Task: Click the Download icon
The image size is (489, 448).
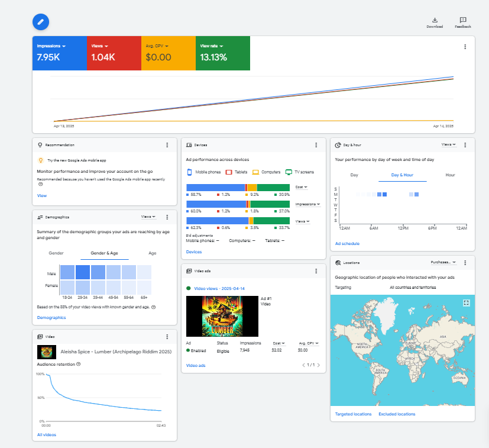Action: 435,20
